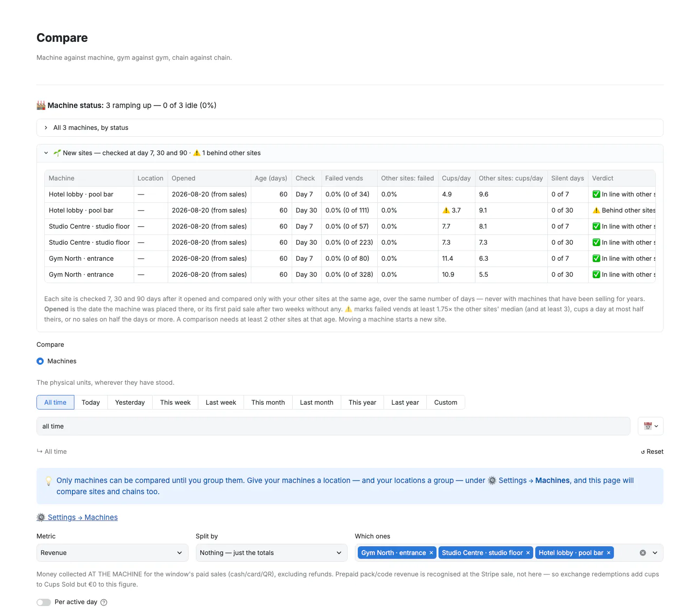
Task: Open the underlined Settings → Machines link
Action: tap(77, 518)
